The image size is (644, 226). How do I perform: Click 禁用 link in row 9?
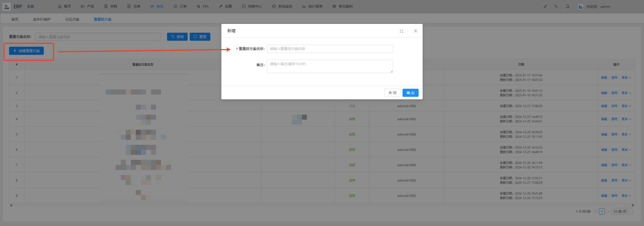point(614,196)
